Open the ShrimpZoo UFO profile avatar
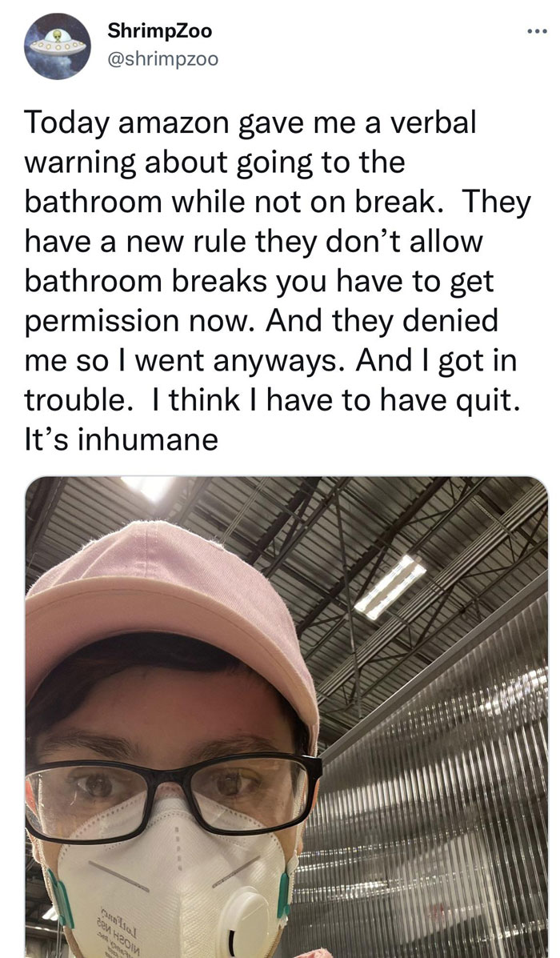 click(58, 46)
